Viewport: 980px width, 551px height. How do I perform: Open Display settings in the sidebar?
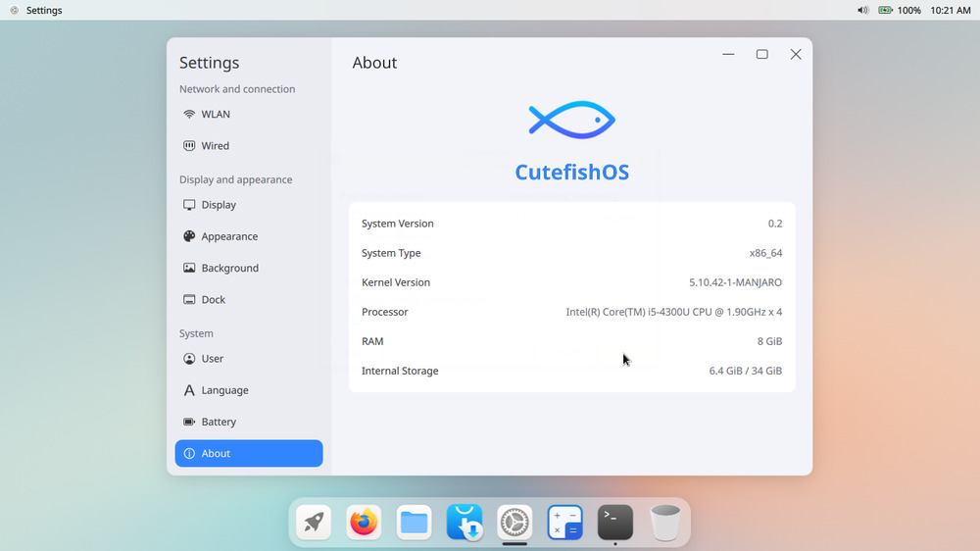(249, 205)
